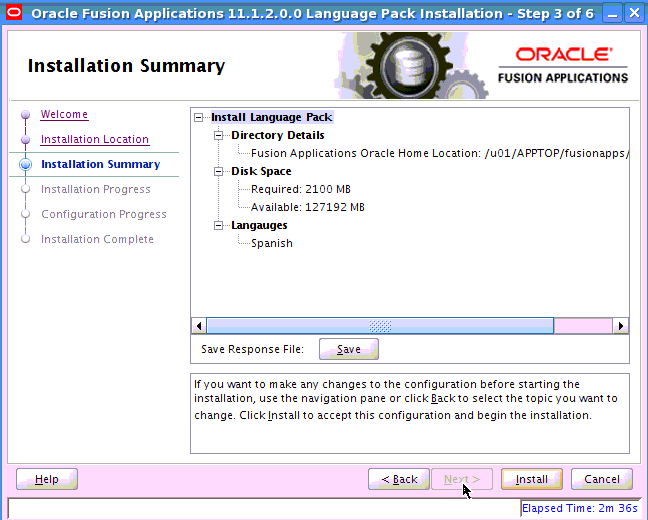This screenshot has width=648, height=520.
Task: Select Installation Summary in the navigation pane
Action: [100, 164]
